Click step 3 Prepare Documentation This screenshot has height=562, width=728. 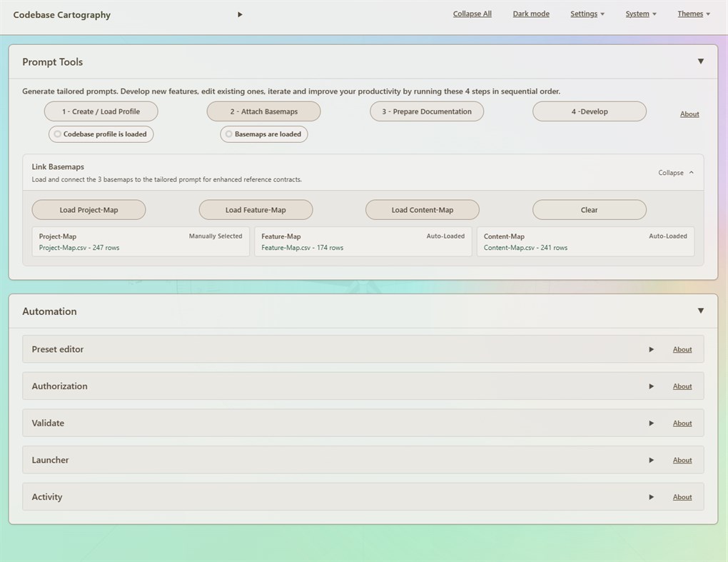pyautogui.click(x=427, y=111)
